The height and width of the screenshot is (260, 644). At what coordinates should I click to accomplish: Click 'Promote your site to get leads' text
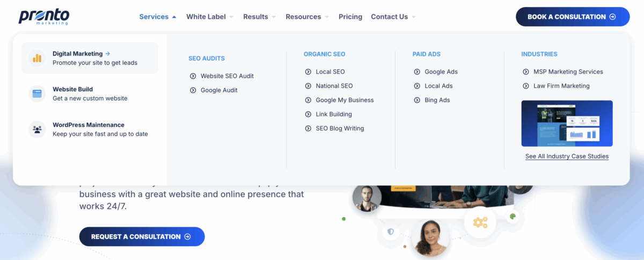point(95,63)
